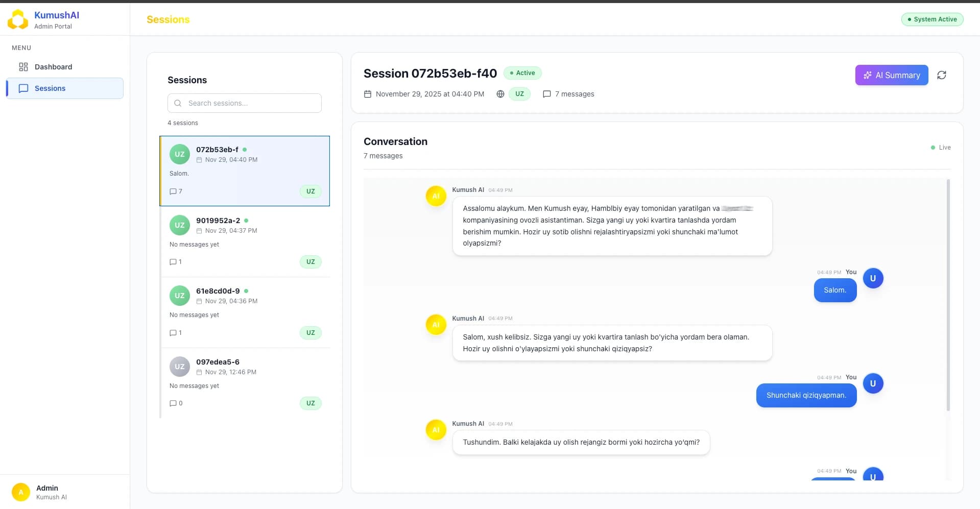Toggle the System Active status indicator
The height and width of the screenshot is (509, 980).
coord(931,19)
